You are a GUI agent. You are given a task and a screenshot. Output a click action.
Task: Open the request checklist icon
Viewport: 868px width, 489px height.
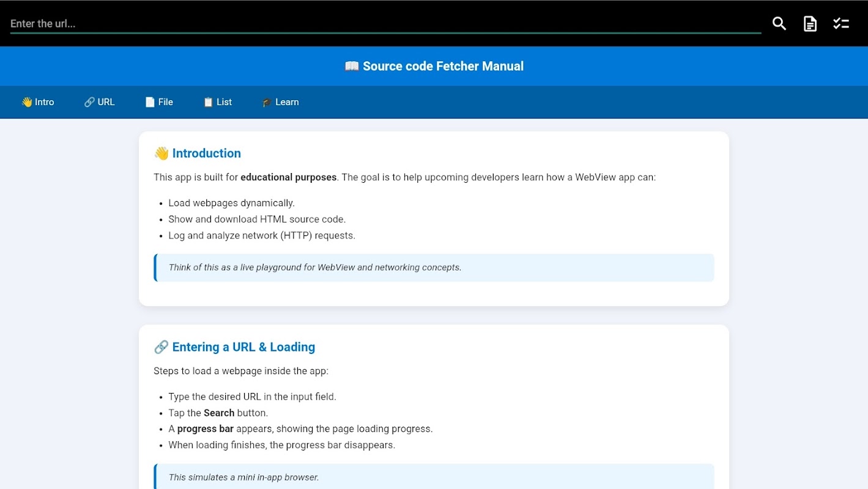tap(841, 24)
